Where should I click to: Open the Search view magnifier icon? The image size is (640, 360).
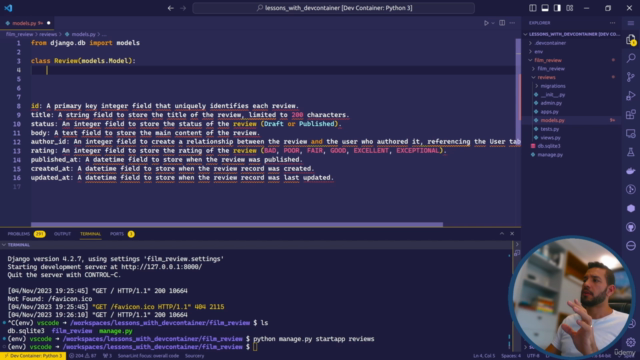click(x=631, y=58)
